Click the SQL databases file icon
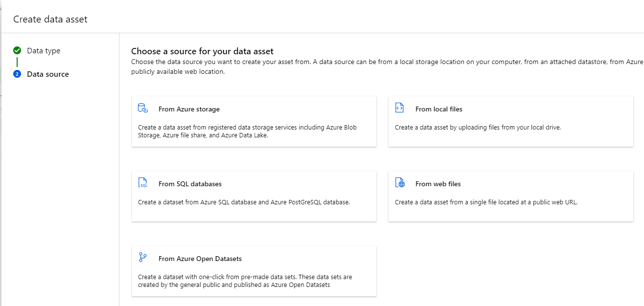The height and width of the screenshot is (306, 644). tap(143, 183)
